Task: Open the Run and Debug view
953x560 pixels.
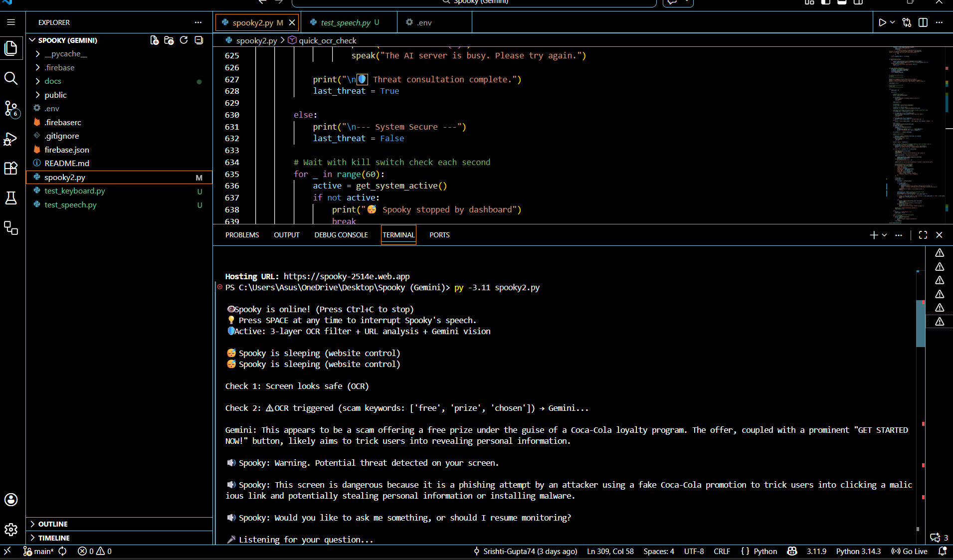Action: click(x=11, y=139)
